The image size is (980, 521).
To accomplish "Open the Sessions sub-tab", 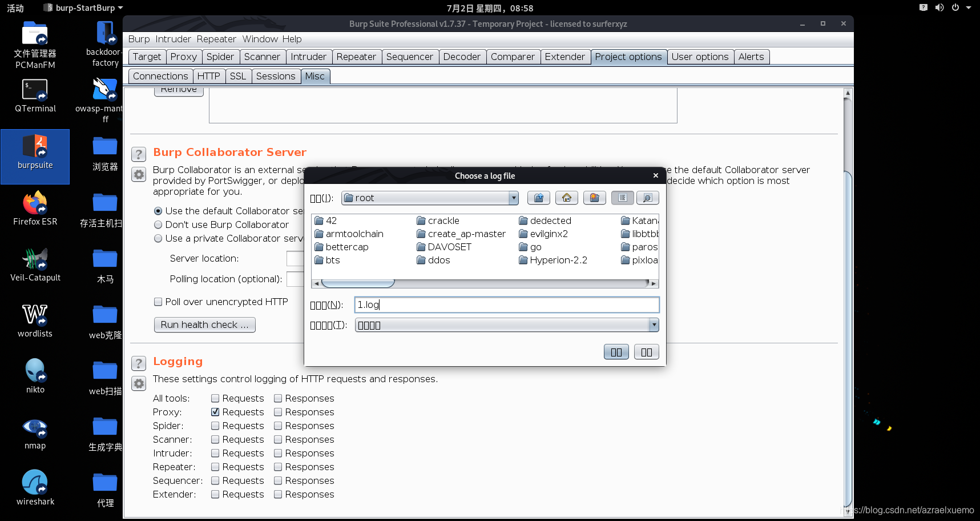I will click(x=276, y=76).
